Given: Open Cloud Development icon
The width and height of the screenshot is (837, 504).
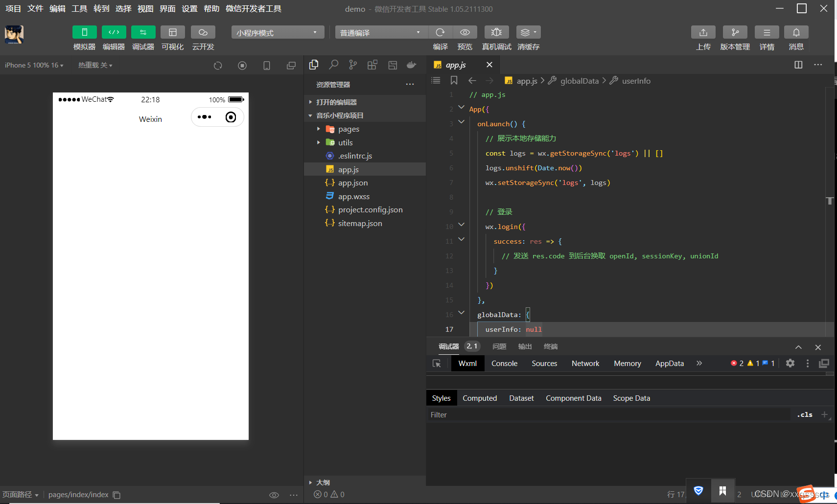Looking at the screenshot, I should (203, 32).
